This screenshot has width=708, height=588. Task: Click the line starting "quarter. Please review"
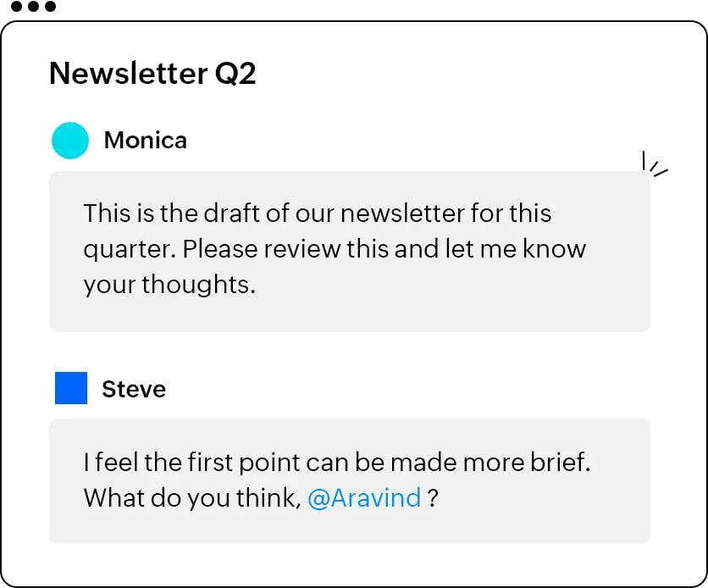click(x=334, y=249)
